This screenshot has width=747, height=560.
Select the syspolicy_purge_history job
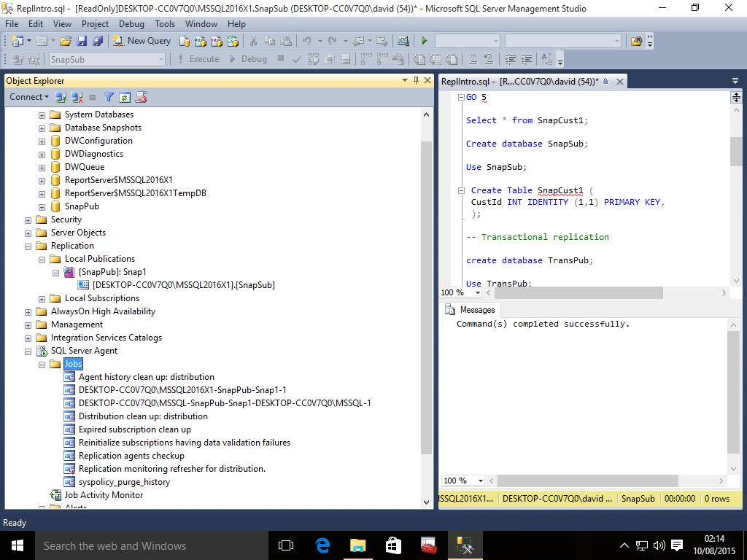[124, 482]
